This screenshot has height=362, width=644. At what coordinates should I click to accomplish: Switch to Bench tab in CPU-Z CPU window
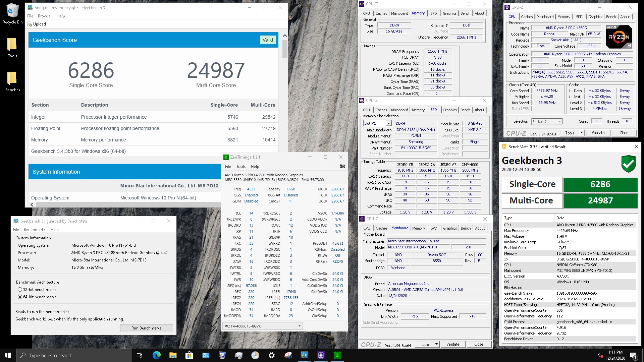click(611, 17)
